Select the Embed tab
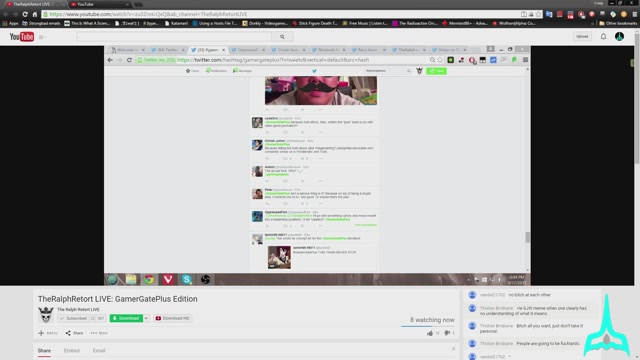This screenshot has width=640, height=360. click(x=72, y=351)
